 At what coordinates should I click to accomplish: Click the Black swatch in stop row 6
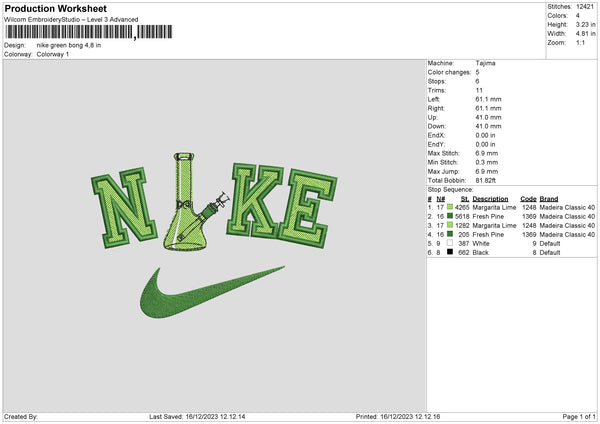(450, 252)
